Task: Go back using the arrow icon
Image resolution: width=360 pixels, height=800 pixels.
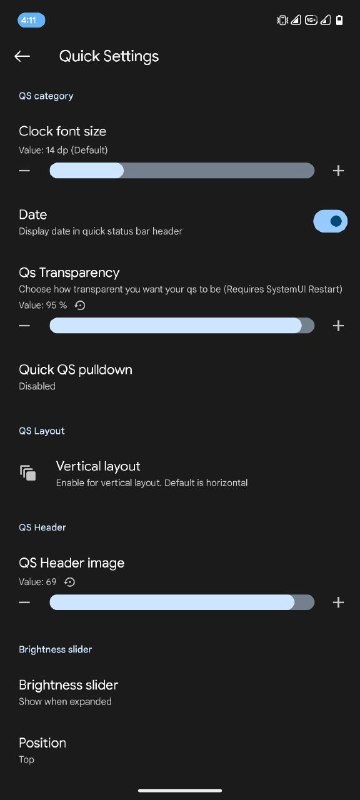Action: pyautogui.click(x=22, y=56)
